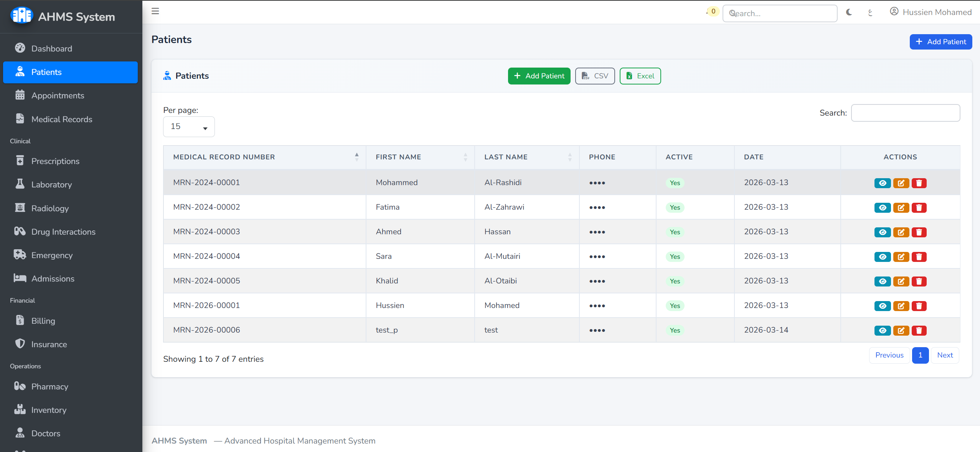Export patients list as Excel
Viewport: 980px width, 452px height.
640,76
